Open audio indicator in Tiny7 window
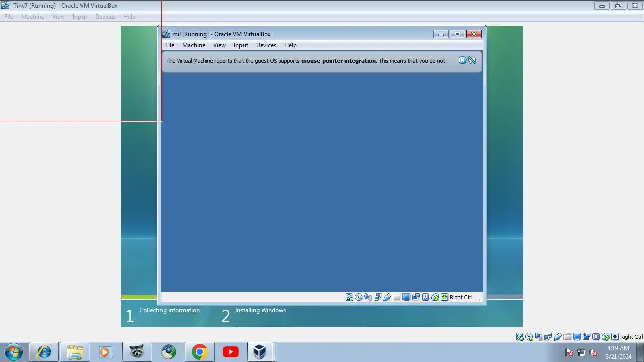 tap(539, 337)
